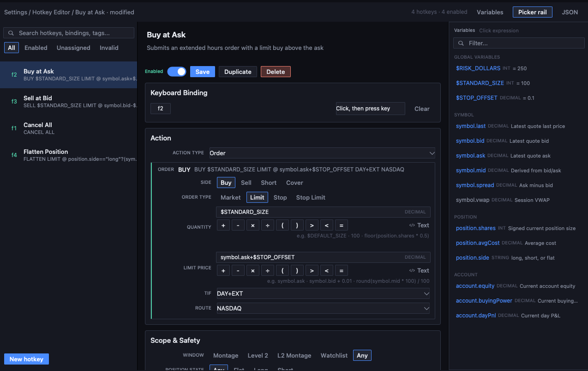Open the Action Type dropdown
Image resolution: width=588 pixels, height=371 pixels.
pos(322,153)
